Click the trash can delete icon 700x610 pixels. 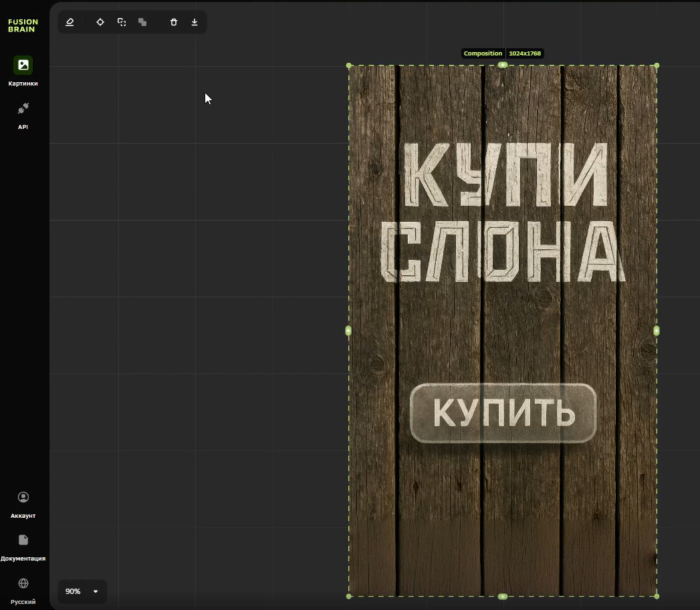pyautogui.click(x=174, y=22)
